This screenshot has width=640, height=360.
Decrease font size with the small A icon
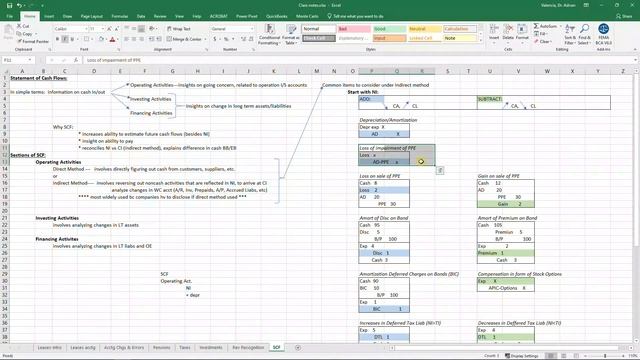[116, 29]
